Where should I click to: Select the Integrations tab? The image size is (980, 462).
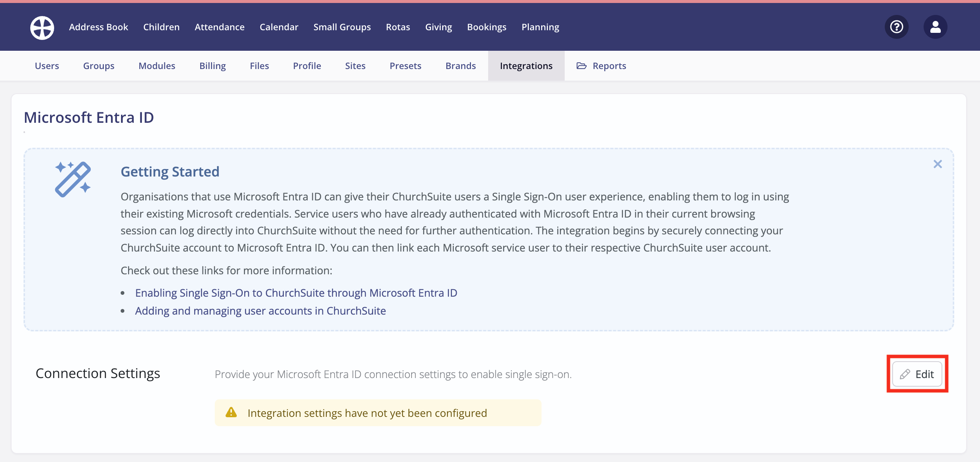pyautogui.click(x=526, y=66)
